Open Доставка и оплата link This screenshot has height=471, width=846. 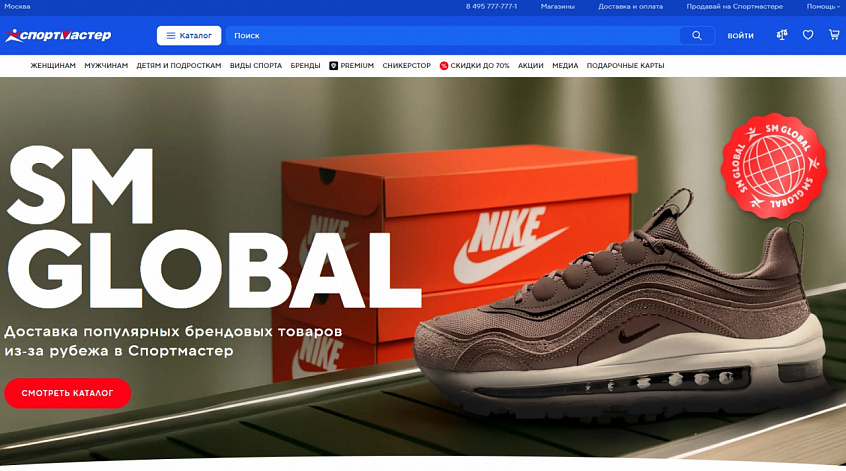point(630,7)
